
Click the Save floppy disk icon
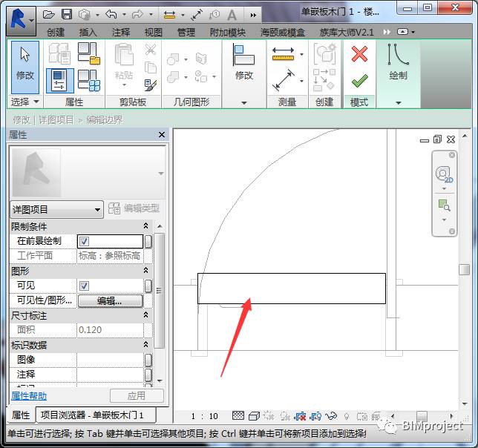point(67,14)
